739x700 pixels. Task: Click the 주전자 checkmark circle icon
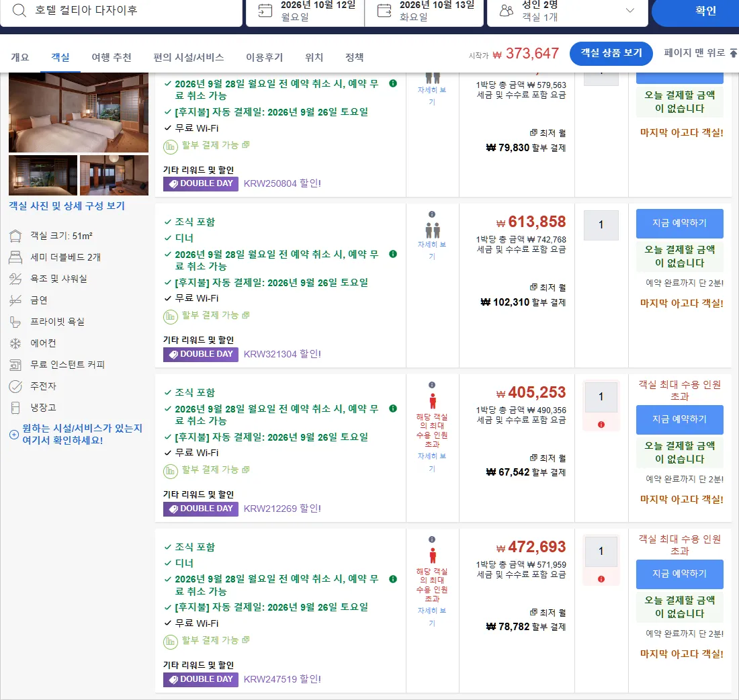pyautogui.click(x=15, y=386)
